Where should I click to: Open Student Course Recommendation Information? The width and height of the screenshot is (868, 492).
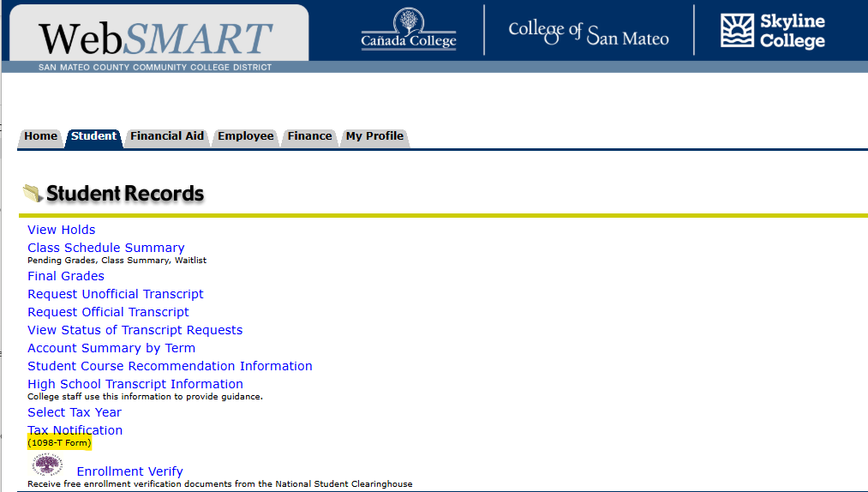click(x=170, y=366)
